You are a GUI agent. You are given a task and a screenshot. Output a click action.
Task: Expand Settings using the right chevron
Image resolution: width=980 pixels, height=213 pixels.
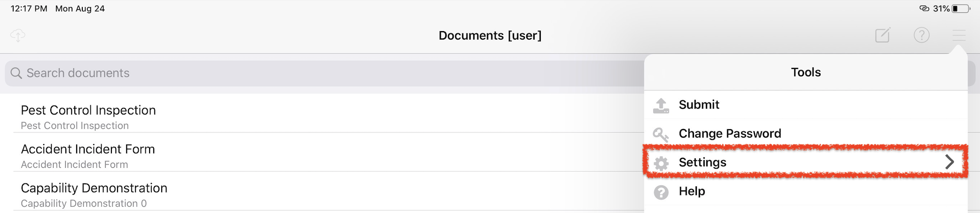949,162
